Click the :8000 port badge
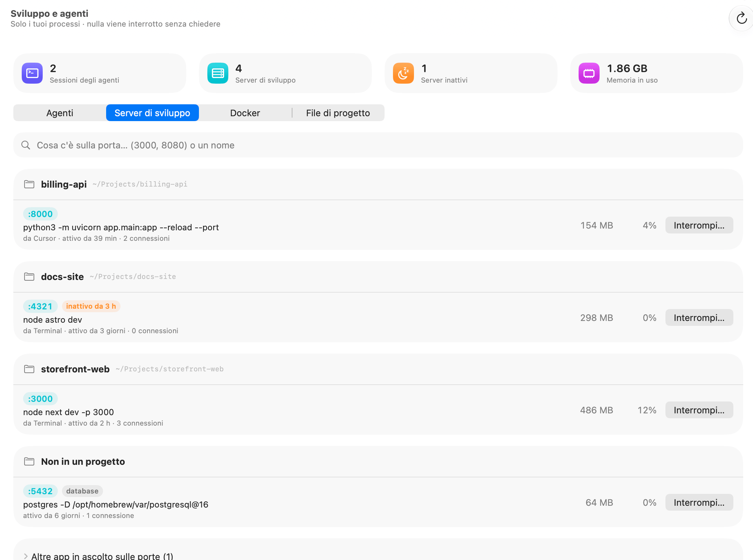 (x=40, y=214)
